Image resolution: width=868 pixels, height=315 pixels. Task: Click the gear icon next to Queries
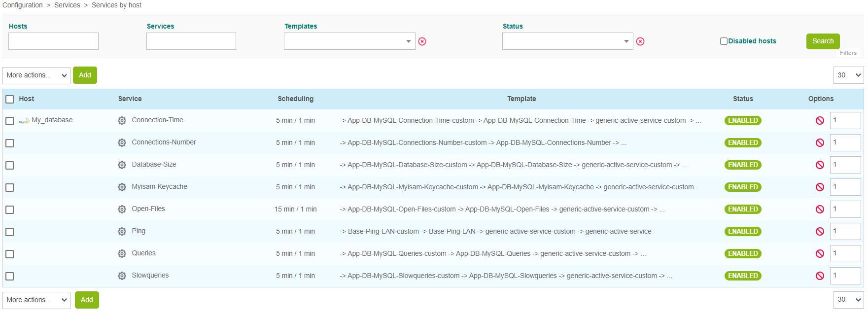click(122, 254)
